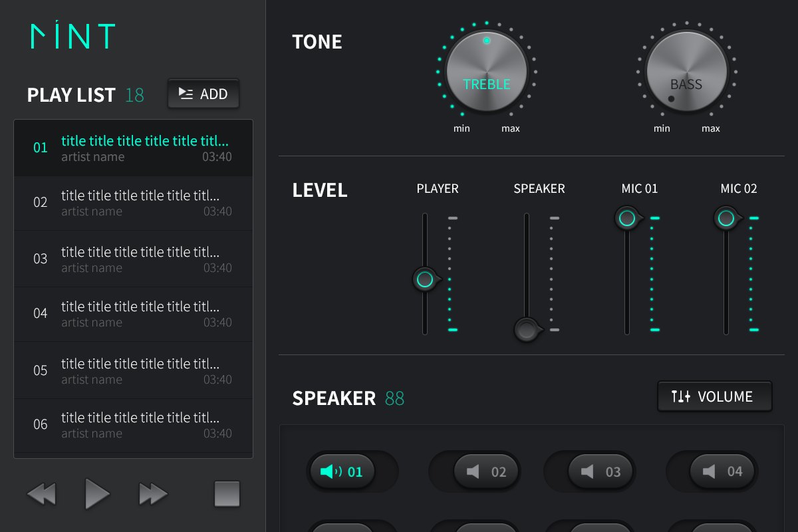Click track 01 duration 03:40
798x532 pixels.
point(217,157)
